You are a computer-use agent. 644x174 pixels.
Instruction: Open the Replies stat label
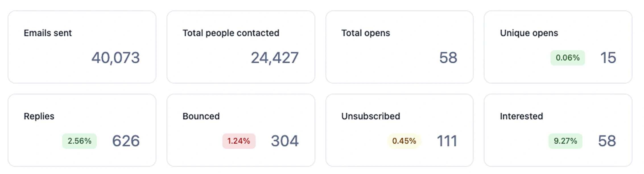pyautogui.click(x=39, y=116)
